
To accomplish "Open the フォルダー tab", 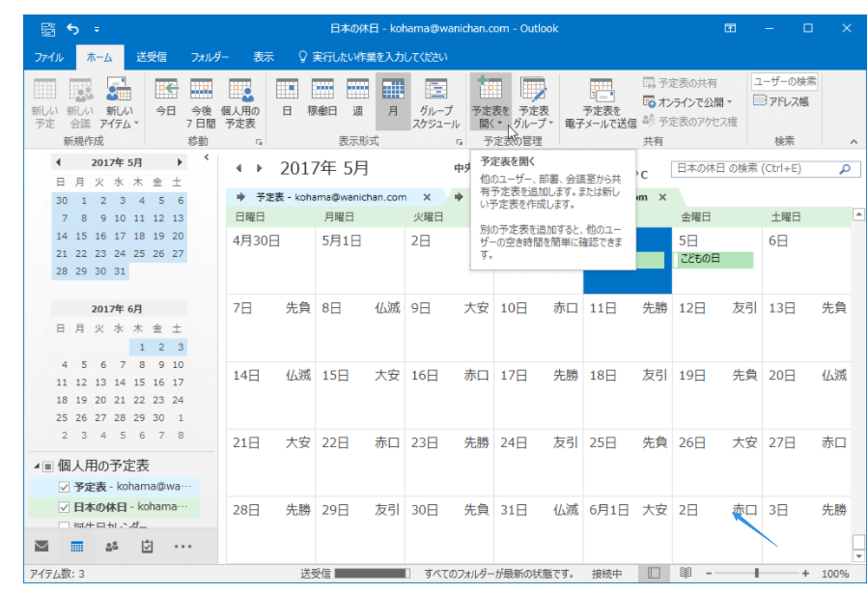I will click(x=210, y=57).
